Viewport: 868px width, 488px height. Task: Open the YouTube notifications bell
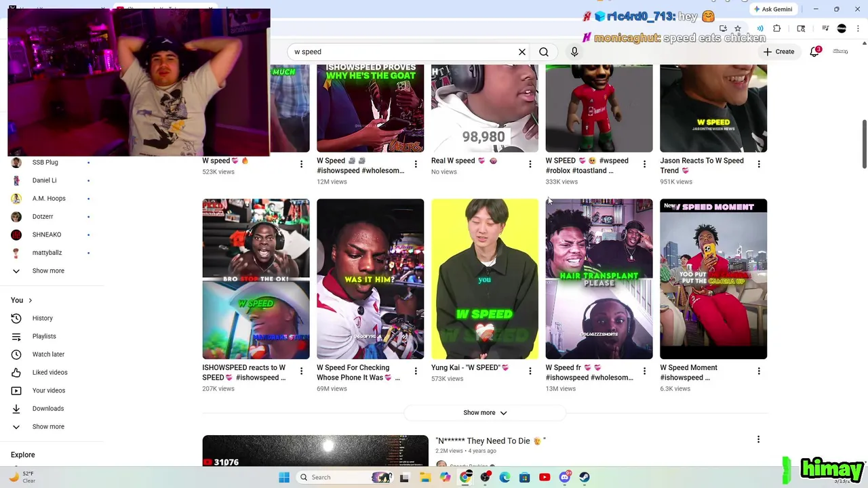pos(814,52)
